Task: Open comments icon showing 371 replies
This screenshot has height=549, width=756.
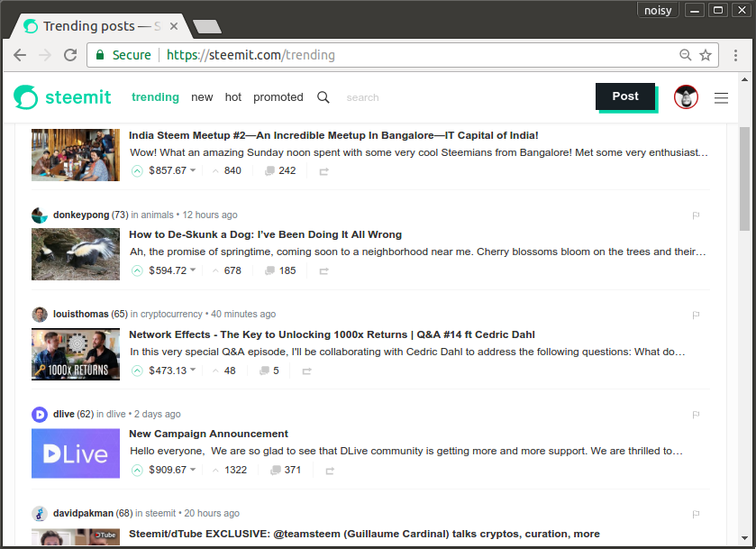Action: pyautogui.click(x=276, y=470)
